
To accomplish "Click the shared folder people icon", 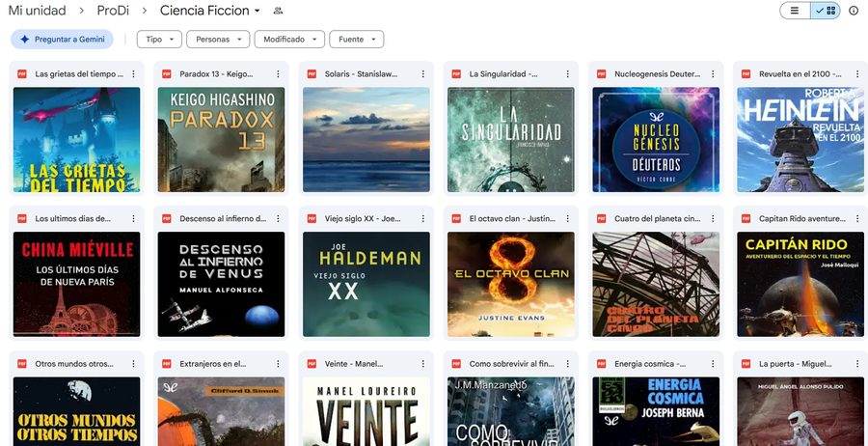I will 278,11.
